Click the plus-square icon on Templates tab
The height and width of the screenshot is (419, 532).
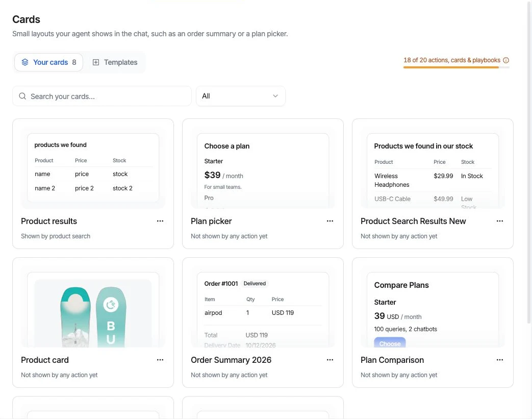[96, 62]
